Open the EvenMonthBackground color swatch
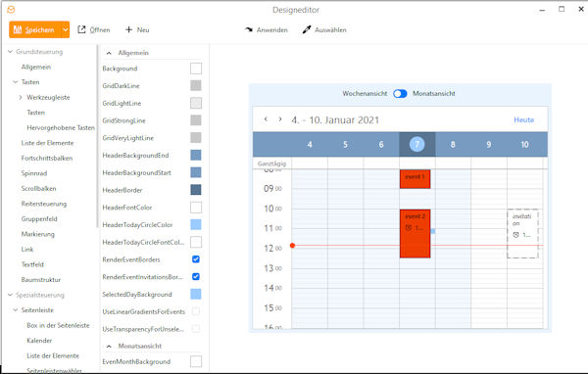588x374 pixels. pyautogui.click(x=196, y=361)
